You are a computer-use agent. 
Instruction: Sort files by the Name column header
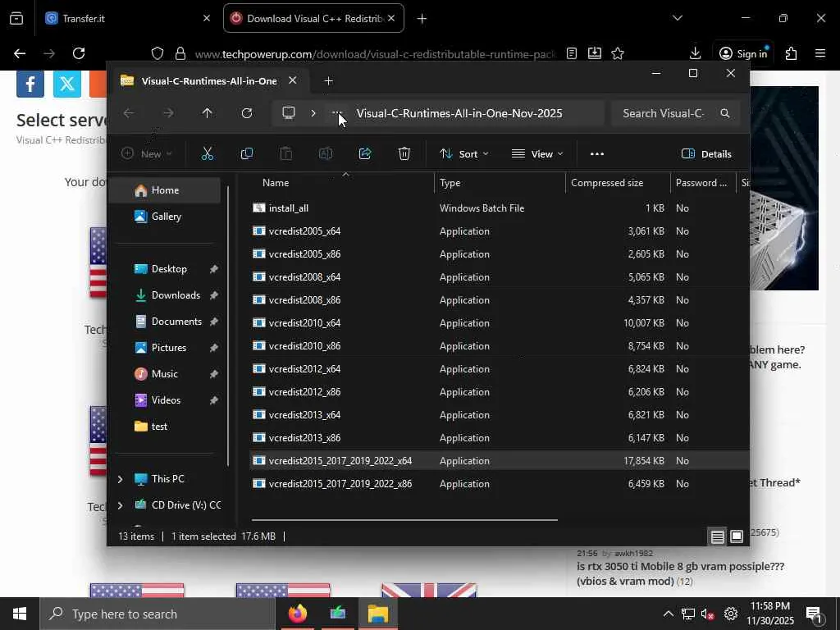coord(276,183)
